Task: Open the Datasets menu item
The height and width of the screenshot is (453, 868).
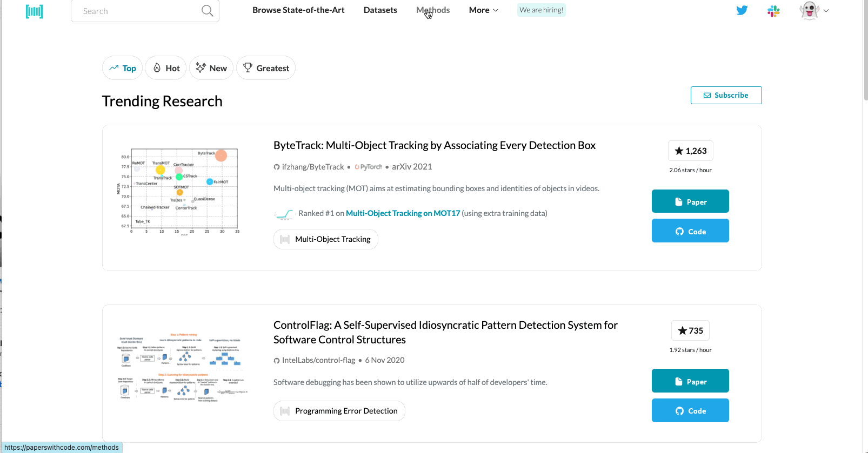Action: point(380,10)
